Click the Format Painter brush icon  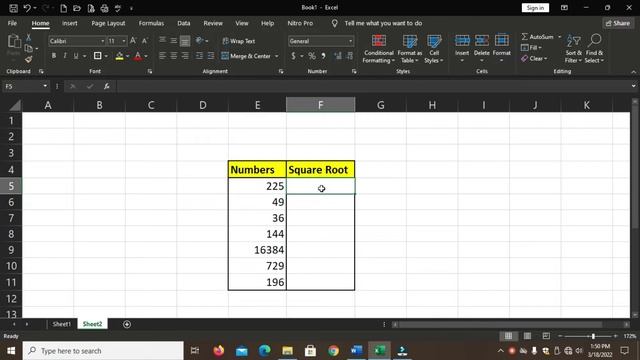coord(28,59)
